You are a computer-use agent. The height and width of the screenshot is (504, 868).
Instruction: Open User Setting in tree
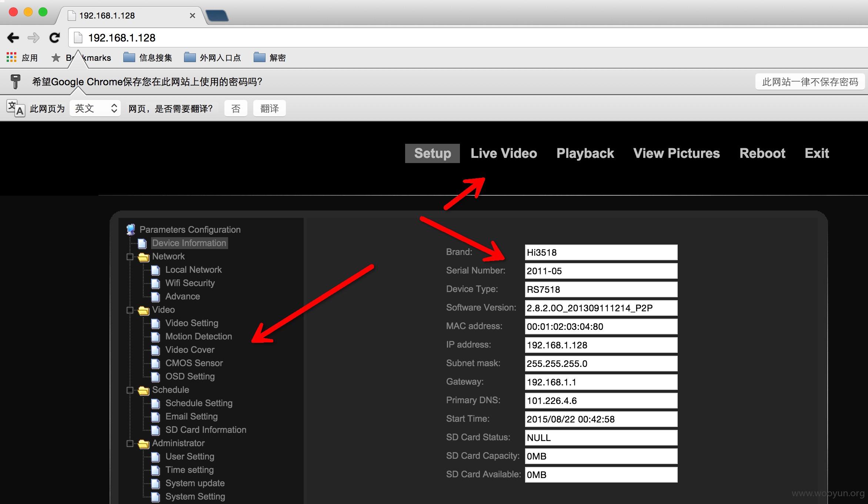pyautogui.click(x=190, y=456)
